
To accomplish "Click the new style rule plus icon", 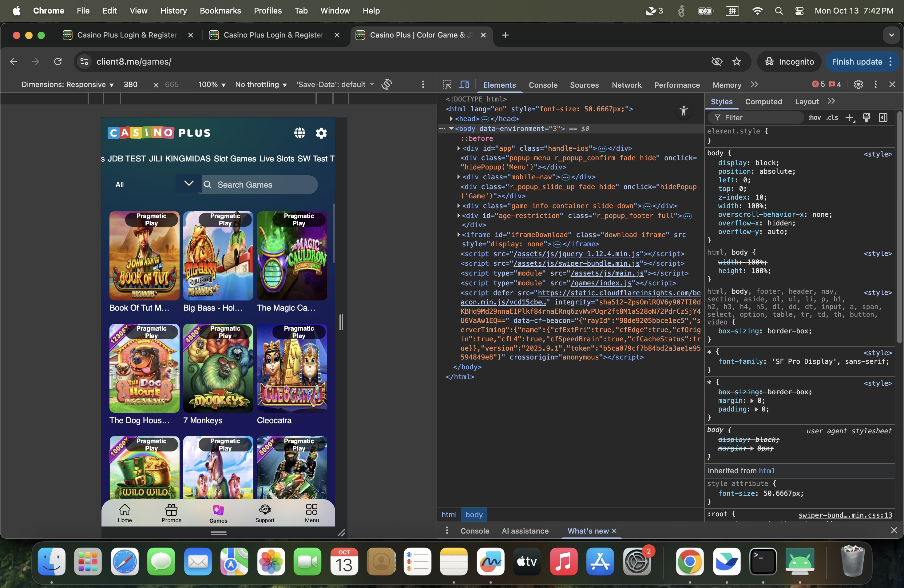I will 849,118.
